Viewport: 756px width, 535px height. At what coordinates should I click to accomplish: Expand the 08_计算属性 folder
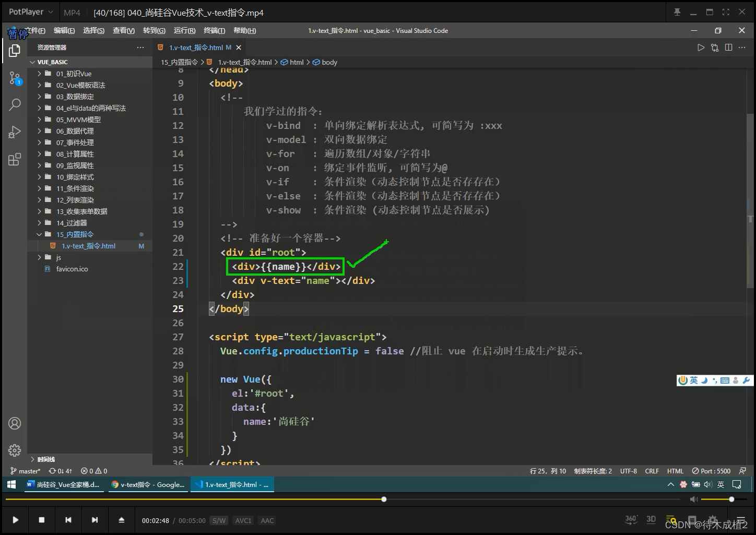tap(90, 154)
